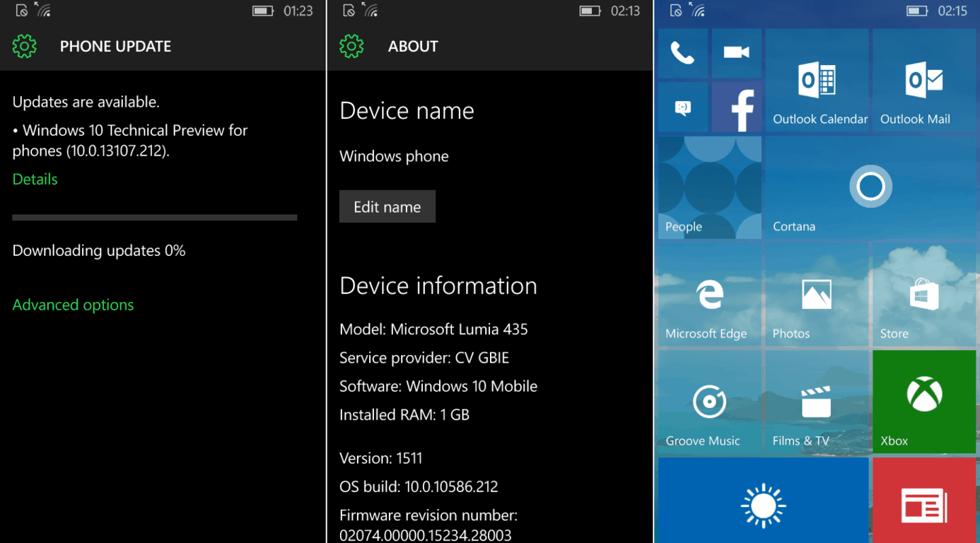
Task: Tap the battery icon on About screen
Action: [590, 11]
